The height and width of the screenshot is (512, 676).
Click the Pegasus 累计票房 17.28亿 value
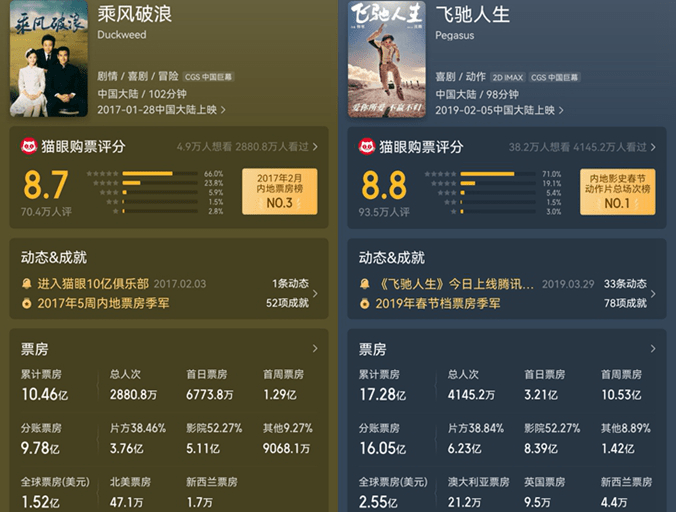coord(383,395)
